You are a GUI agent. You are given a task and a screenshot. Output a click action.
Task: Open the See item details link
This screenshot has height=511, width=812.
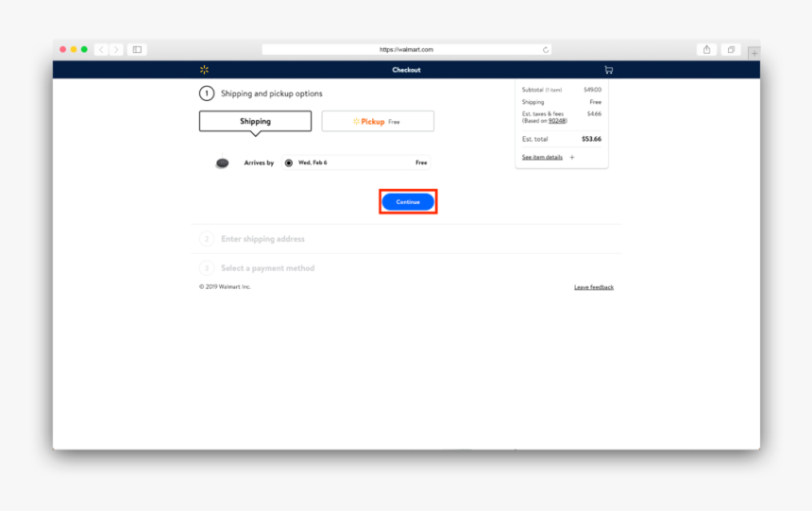[x=542, y=157]
